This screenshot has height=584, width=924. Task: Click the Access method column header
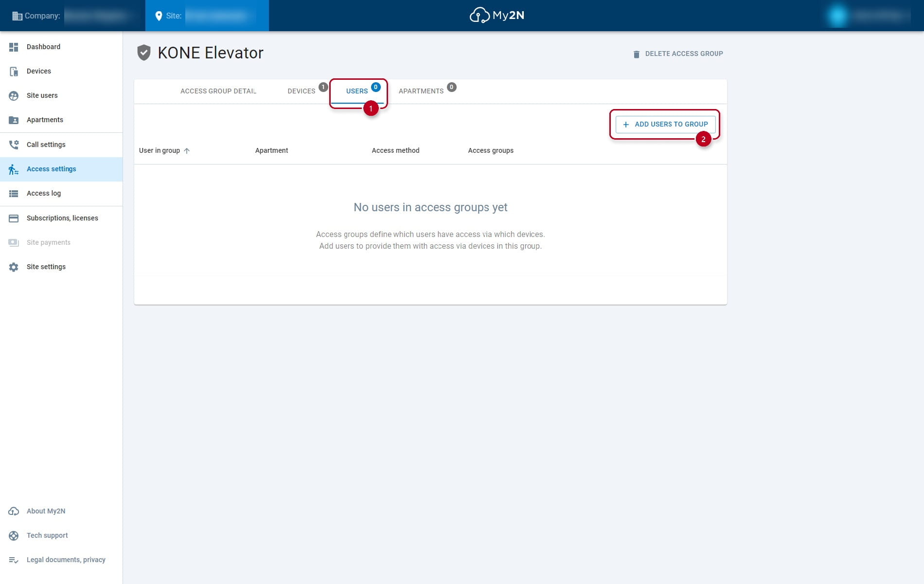tap(395, 150)
